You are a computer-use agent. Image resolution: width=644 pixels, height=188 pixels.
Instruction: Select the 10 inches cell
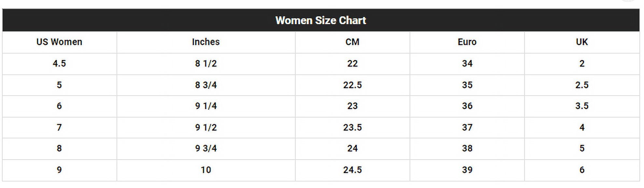[x=206, y=170]
